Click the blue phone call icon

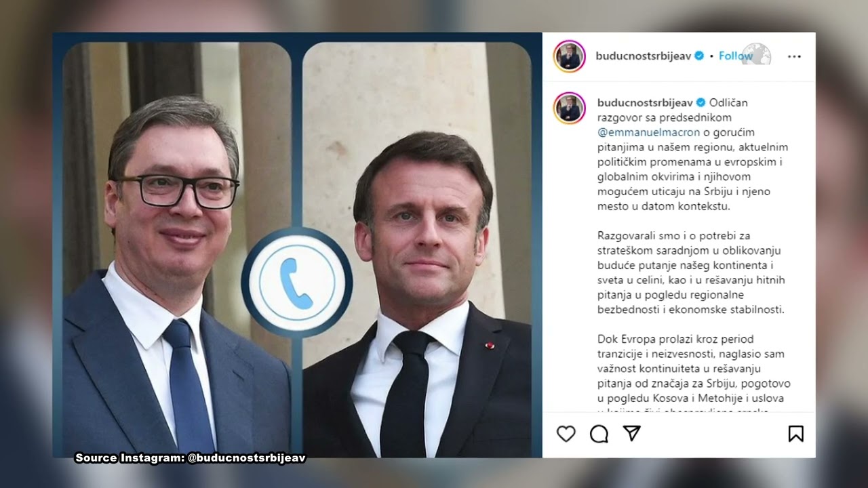pos(296,283)
